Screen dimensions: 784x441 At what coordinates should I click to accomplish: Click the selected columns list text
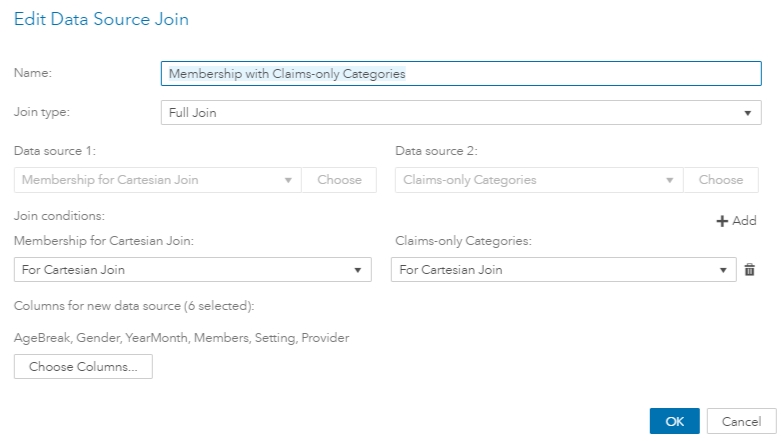tap(181, 338)
